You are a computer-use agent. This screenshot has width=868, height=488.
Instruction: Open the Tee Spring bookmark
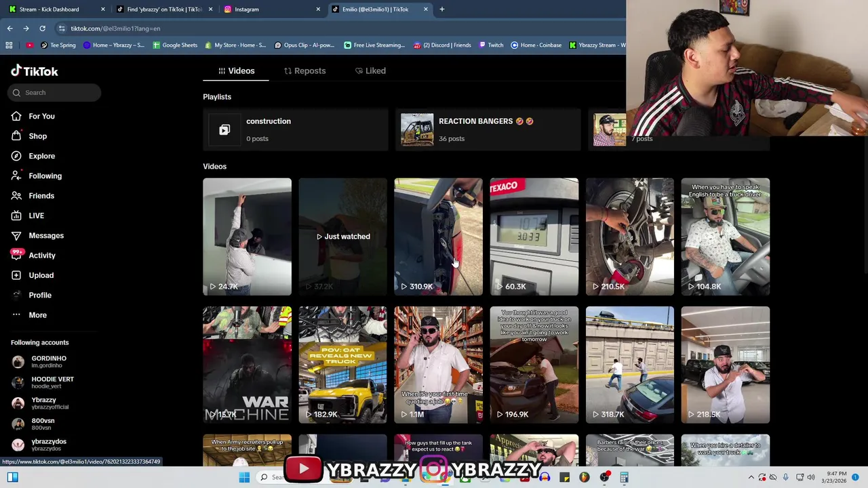[58, 45]
